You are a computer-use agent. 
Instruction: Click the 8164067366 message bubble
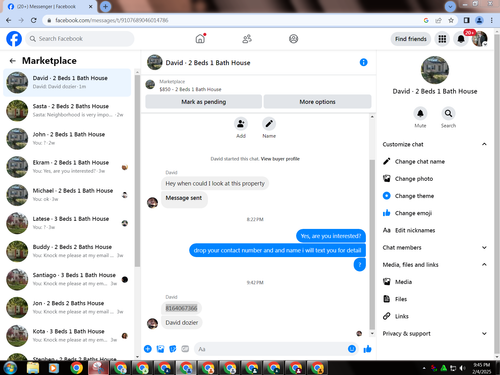point(181,308)
